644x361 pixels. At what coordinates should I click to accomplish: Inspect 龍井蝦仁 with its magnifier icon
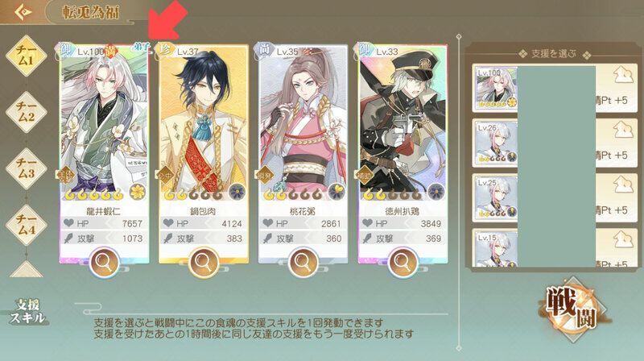tap(104, 262)
